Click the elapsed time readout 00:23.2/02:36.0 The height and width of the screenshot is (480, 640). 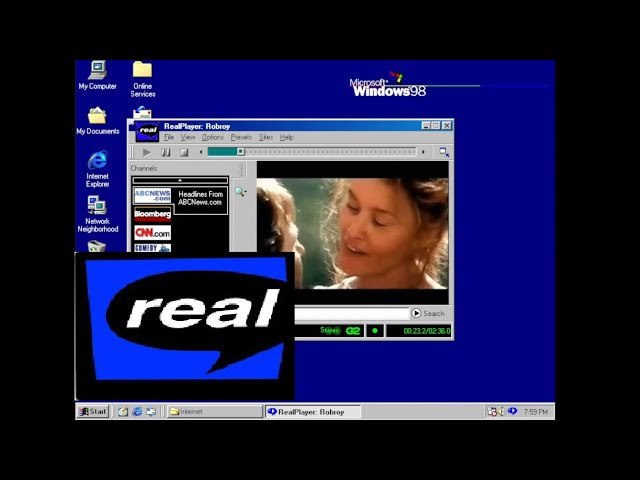pyautogui.click(x=427, y=331)
